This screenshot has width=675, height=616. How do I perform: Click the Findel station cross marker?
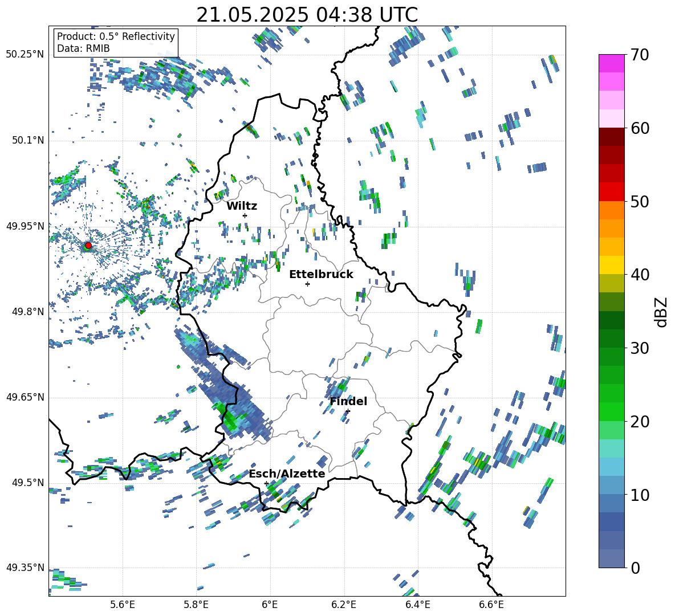tap(348, 411)
